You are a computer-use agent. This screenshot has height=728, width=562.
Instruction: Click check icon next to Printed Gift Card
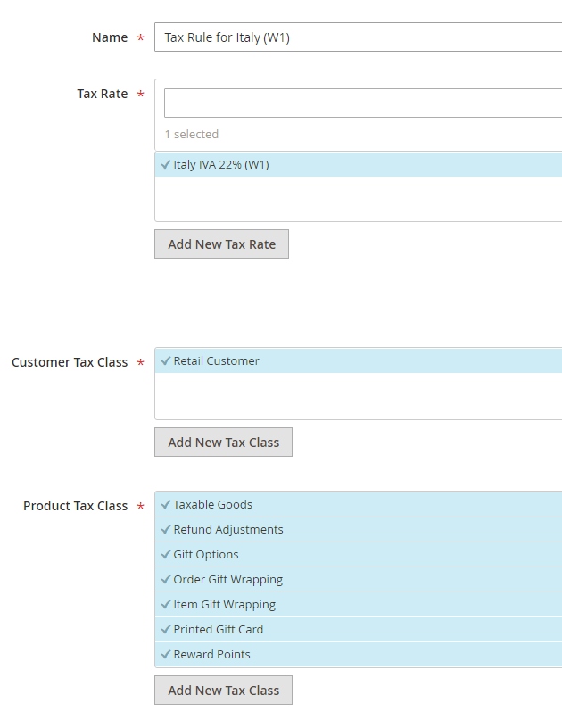point(166,629)
